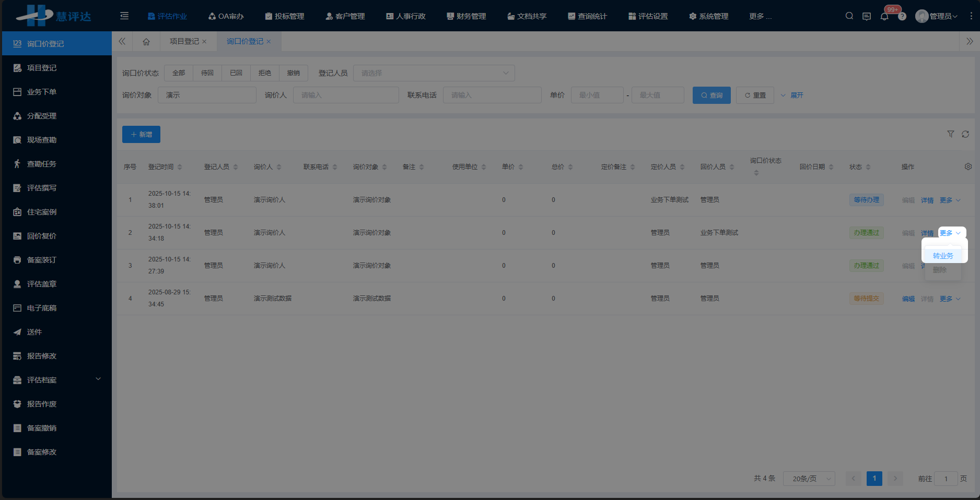Open the notifications bell with 99+ badge
The width and height of the screenshot is (980, 500).
[884, 16]
